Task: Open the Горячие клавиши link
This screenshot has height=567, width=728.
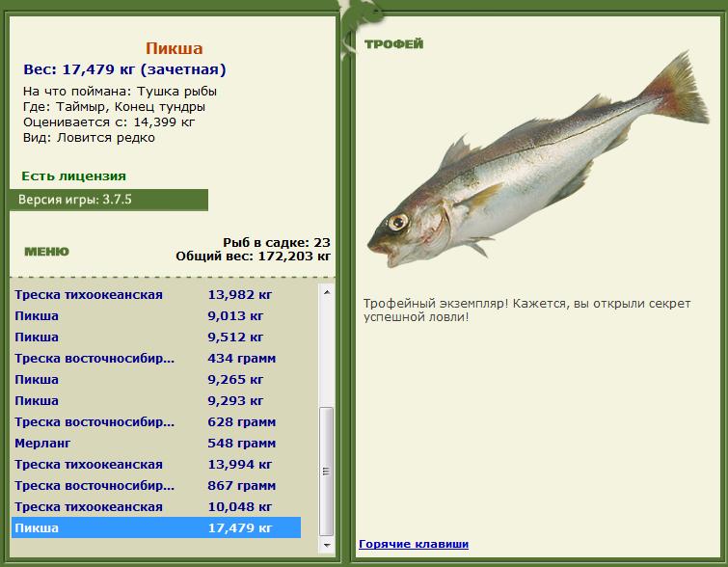Action: tap(414, 544)
